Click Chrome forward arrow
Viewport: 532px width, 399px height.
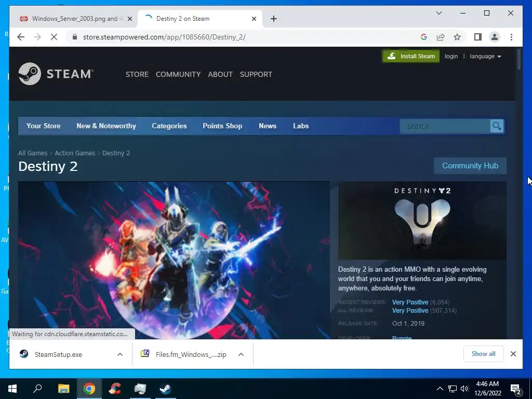[37, 37]
